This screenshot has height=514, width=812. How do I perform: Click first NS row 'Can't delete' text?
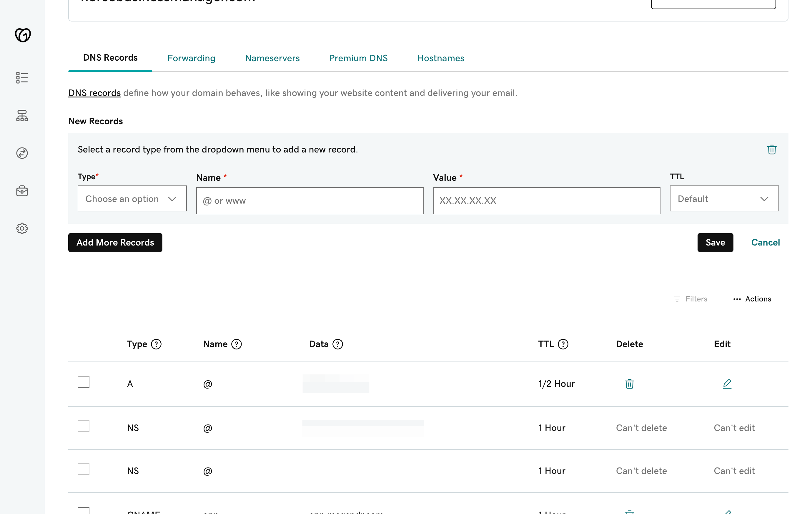pyautogui.click(x=641, y=428)
